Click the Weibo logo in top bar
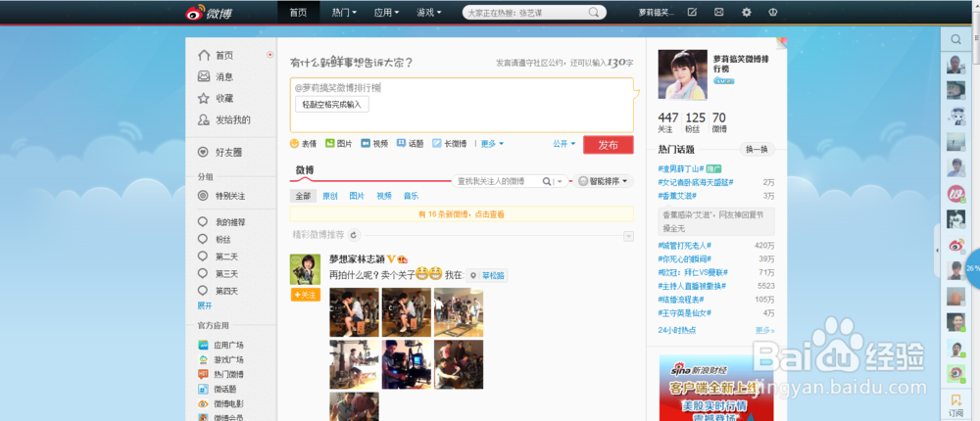980x421 pixels. [210, 13]
